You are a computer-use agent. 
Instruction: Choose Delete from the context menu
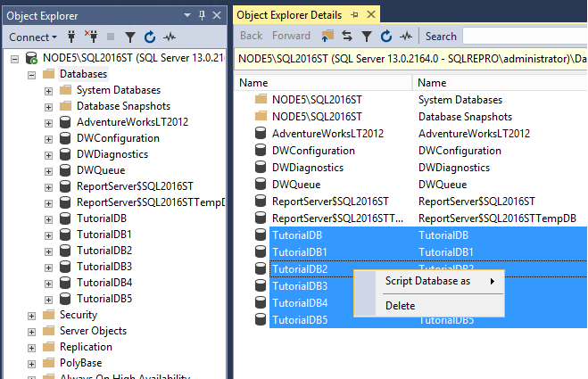pyautogui.click(x=400, y=306)
